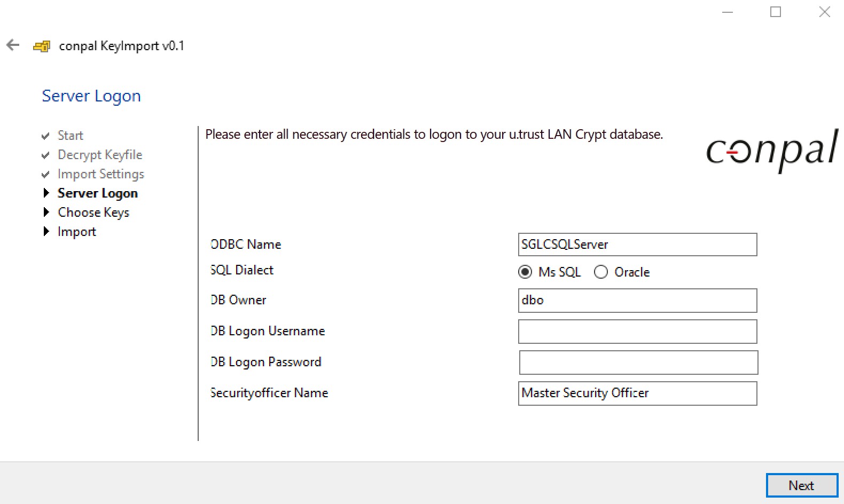The image size is (844, 504).
Task: Click the arrow marker beside Choose Keys
Action: tap(46, 212)
